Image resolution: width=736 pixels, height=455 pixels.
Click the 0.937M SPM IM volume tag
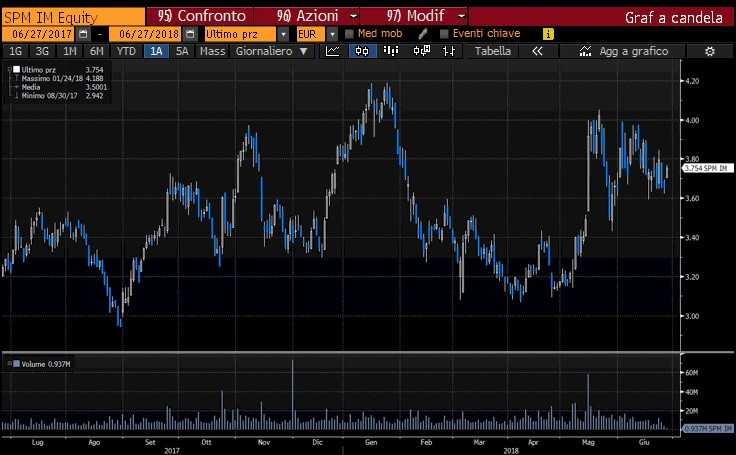click(x=708, y=429)
